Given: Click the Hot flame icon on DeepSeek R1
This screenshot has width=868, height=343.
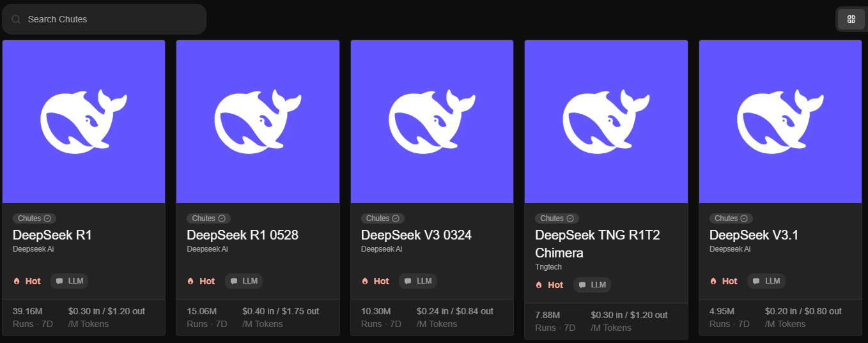Looking at the screenshot, I should (17, 281).
